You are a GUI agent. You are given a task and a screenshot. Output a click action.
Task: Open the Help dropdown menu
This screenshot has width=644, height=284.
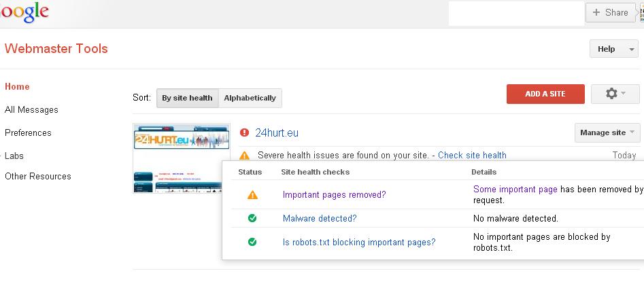pyautogui.click(x=613, y=49)
